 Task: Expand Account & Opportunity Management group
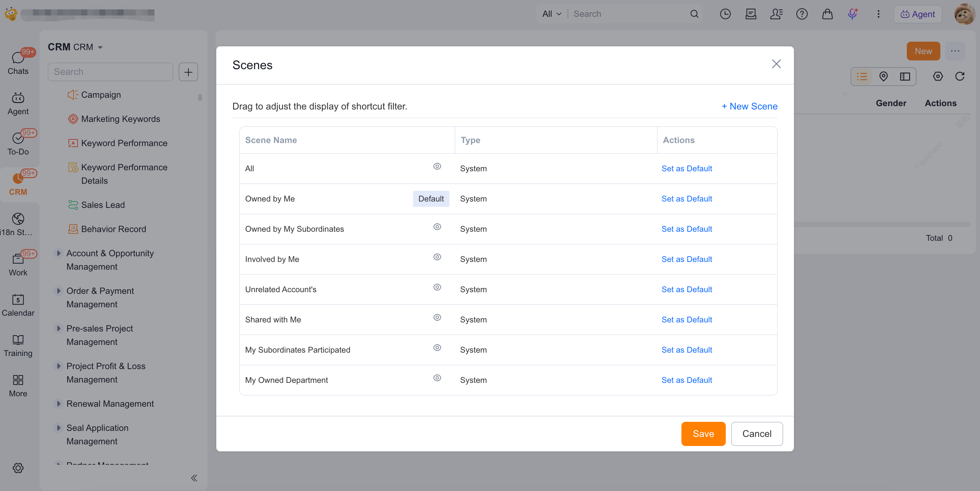[58, 253]
